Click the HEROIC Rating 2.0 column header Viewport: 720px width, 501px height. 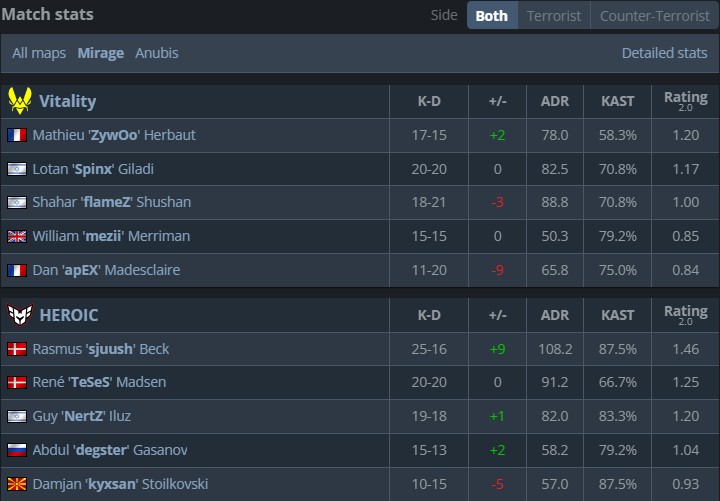point(685,315)
